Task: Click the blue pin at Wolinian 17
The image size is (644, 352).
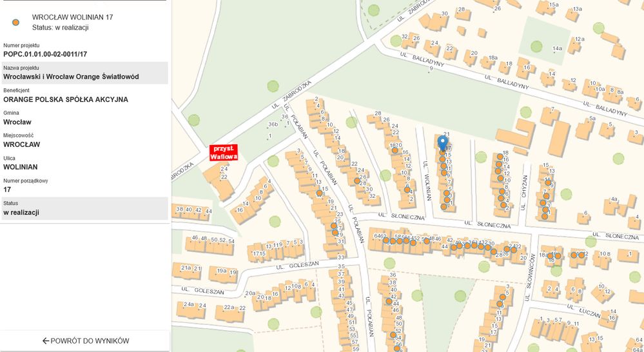Action: [442, 143]
